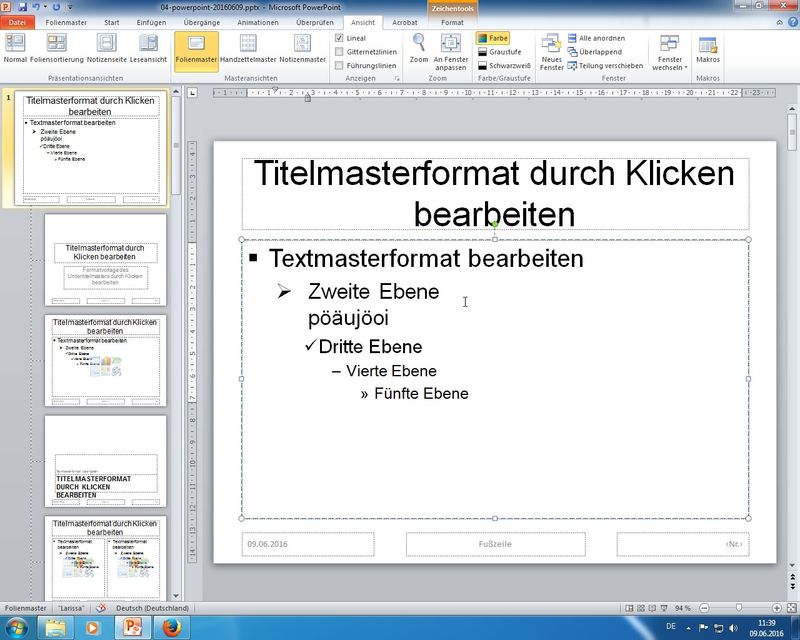Open the Acrobat tab
The image size is (800, 640).
pos(405,22)
